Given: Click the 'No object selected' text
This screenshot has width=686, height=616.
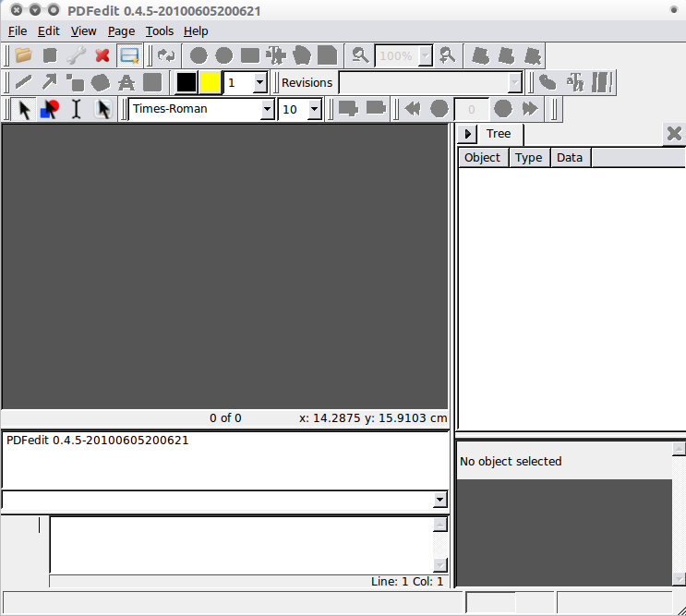Looking at the screenshot, I should pos(511,462).
